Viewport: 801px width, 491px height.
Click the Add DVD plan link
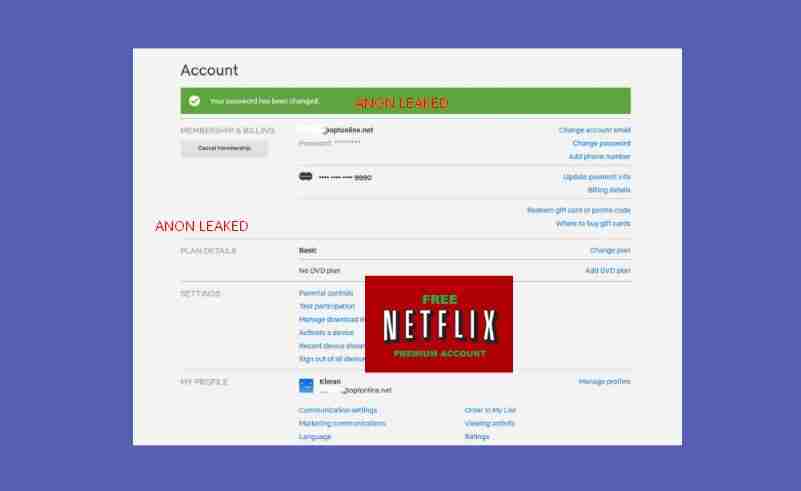click(x=608, y=270)
